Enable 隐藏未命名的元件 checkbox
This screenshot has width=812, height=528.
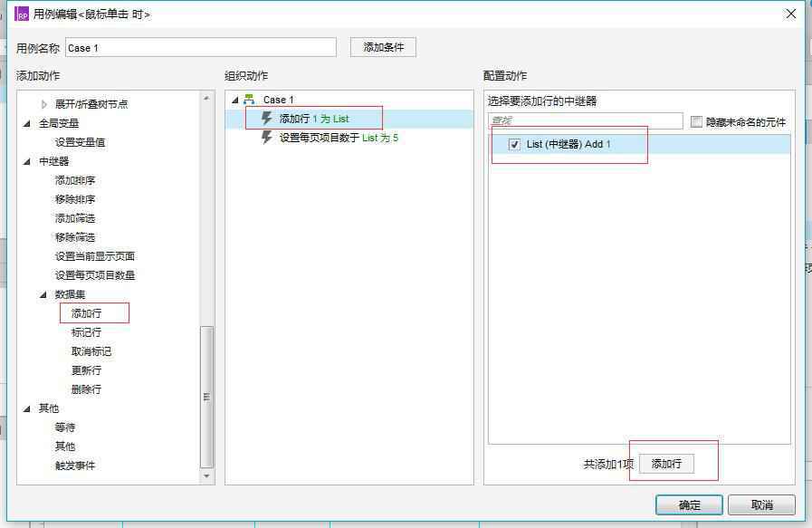pyautogui.click(x=696, y=121)
